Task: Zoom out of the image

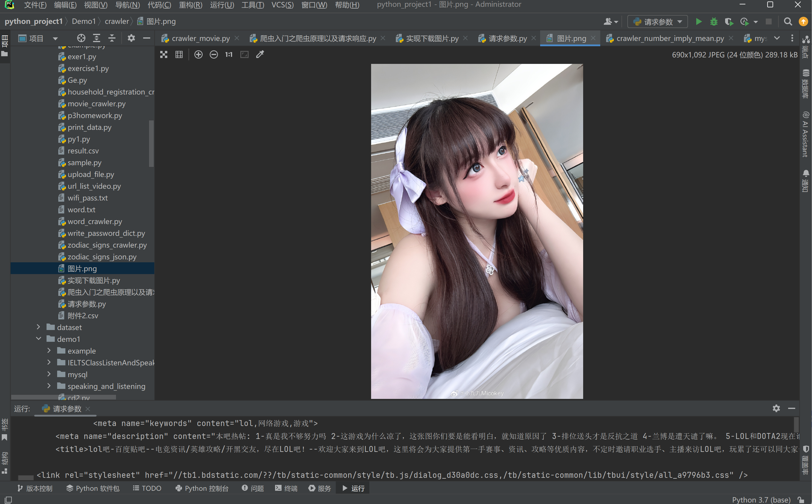Action: coord(214,54)
